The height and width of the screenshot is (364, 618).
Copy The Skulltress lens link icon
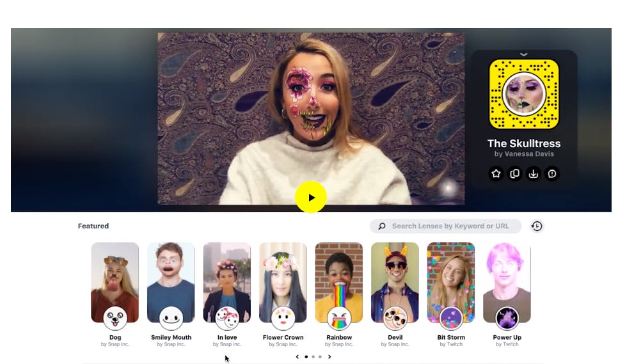(514, 173)
